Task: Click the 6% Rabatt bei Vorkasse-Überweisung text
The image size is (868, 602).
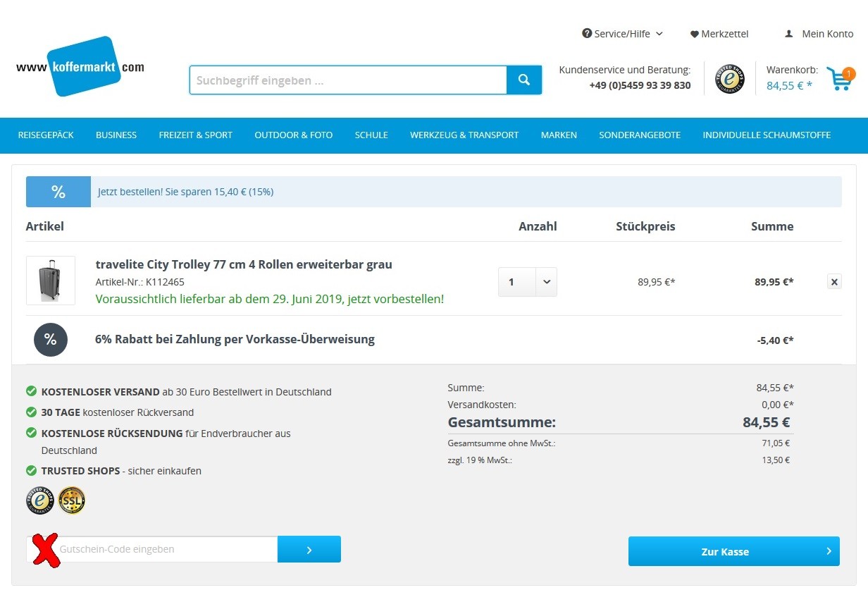Action: click(x=235, y=339)
